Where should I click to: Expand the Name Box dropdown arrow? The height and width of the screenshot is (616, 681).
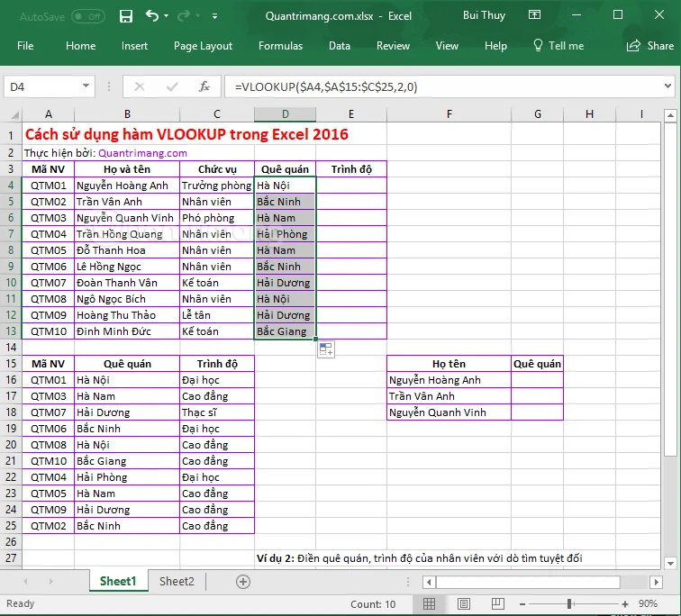tap(86, 86)
